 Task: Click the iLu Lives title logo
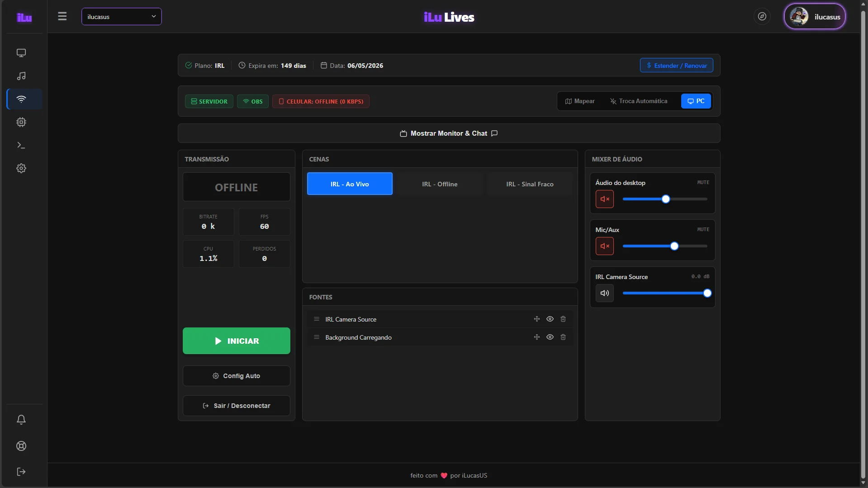point(449,17)
